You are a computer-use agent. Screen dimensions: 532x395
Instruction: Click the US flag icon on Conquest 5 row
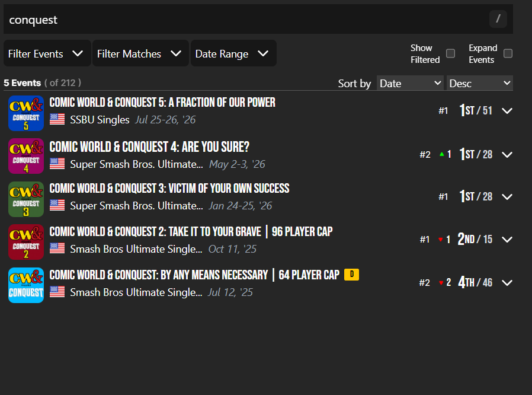coord(57,119)
